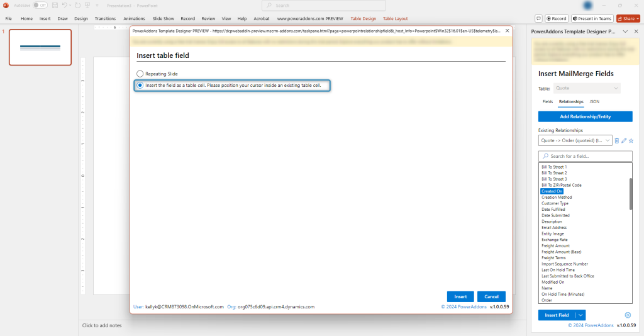
Task: Select Bill To Street 1 field
Action: (554, 167)
